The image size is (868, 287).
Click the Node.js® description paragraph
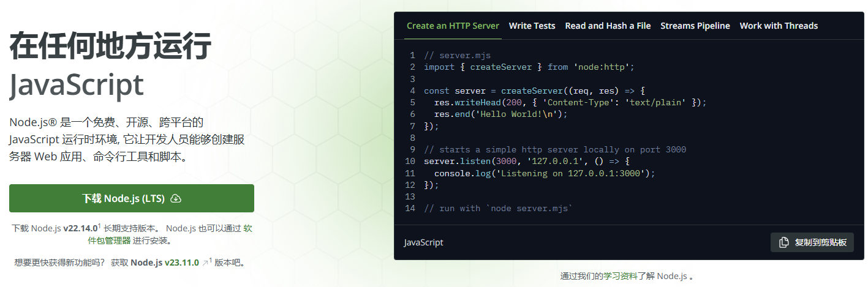coord(127,140)
